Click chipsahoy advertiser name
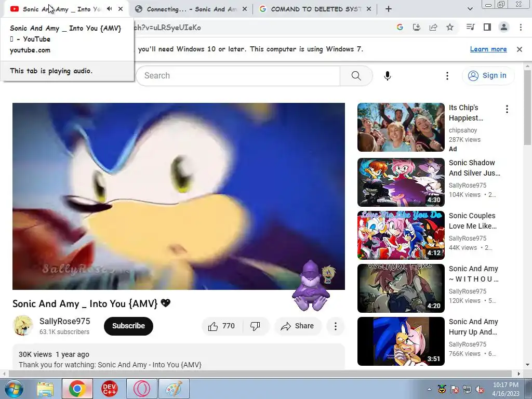532x399 pixels. (463, 130)
